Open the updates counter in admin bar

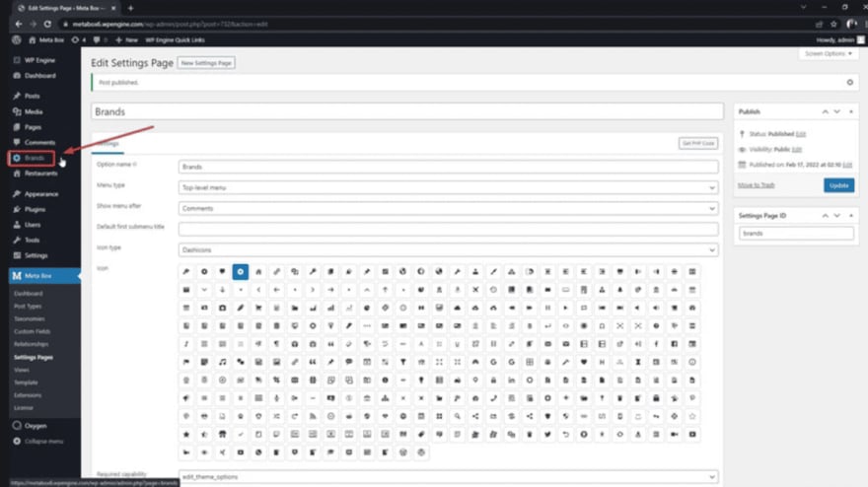pyautogui.click(x=78, y=39)
